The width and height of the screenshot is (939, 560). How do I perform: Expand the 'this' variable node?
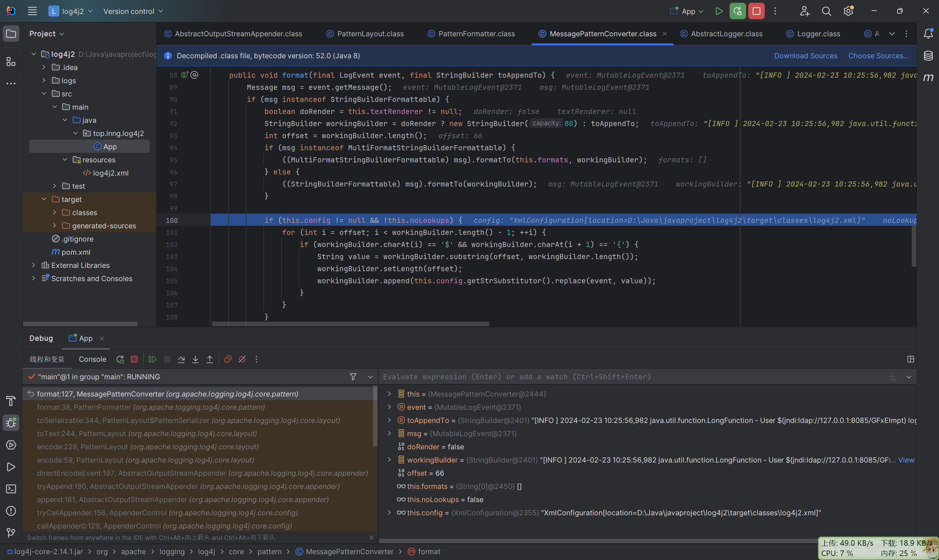[x=389, y=394]
